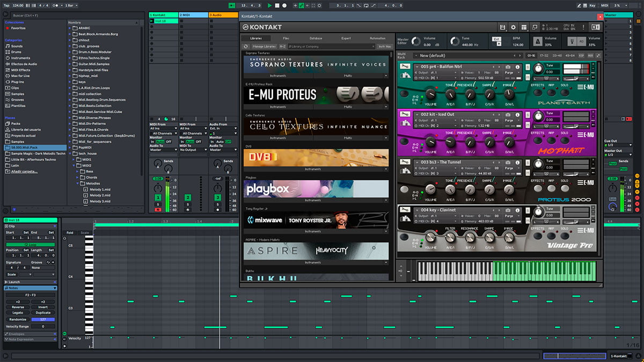
Task: Click the metronome icon in Kontakt master
Action: 538,41
